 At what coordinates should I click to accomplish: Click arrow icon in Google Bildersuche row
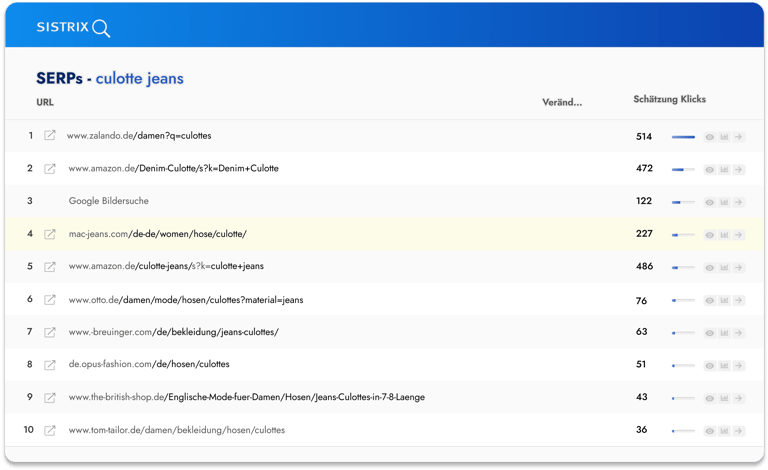pyautogui.click(x=739, y=202)
